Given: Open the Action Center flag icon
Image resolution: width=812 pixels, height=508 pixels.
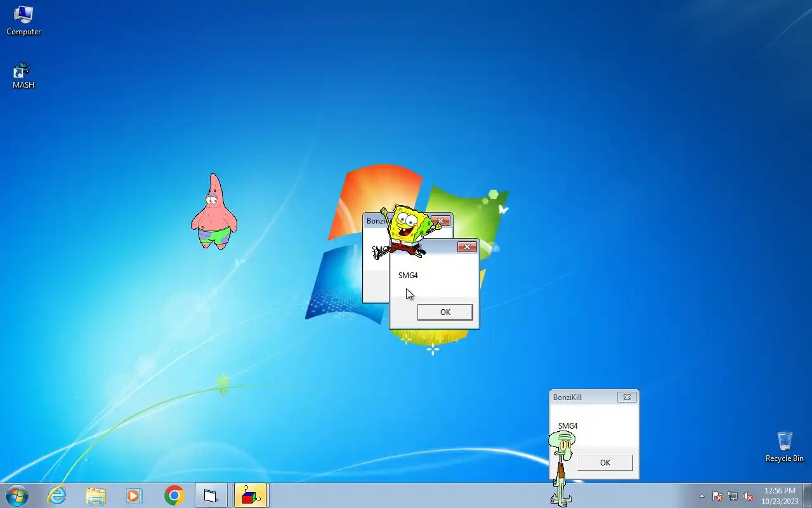Looking at the screenshot, I should coord(717,496).
